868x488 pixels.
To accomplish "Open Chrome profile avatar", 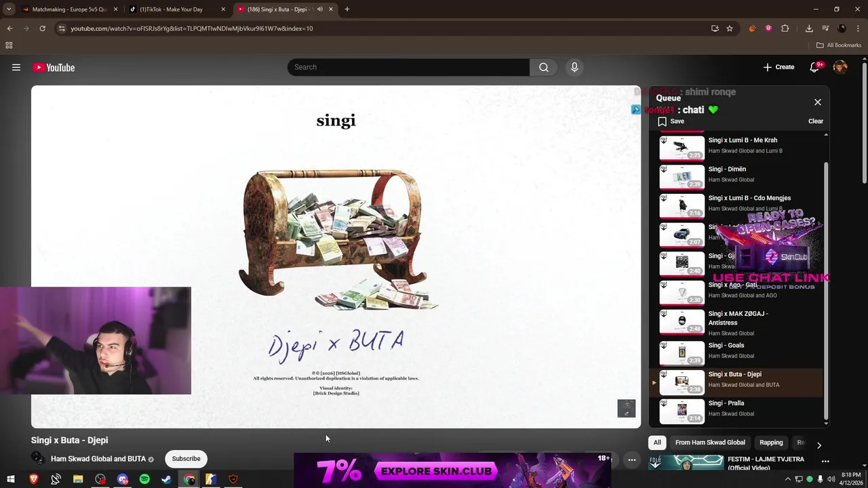I will tap(842, 28).
